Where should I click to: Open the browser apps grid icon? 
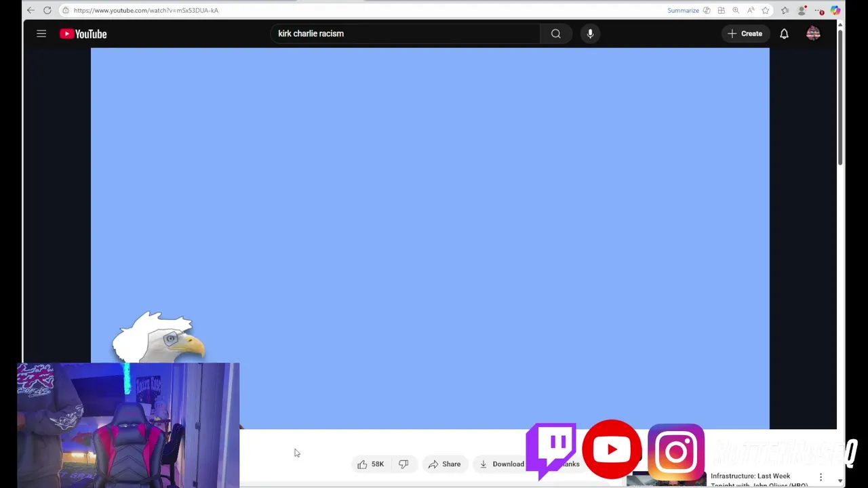[721, 10]
